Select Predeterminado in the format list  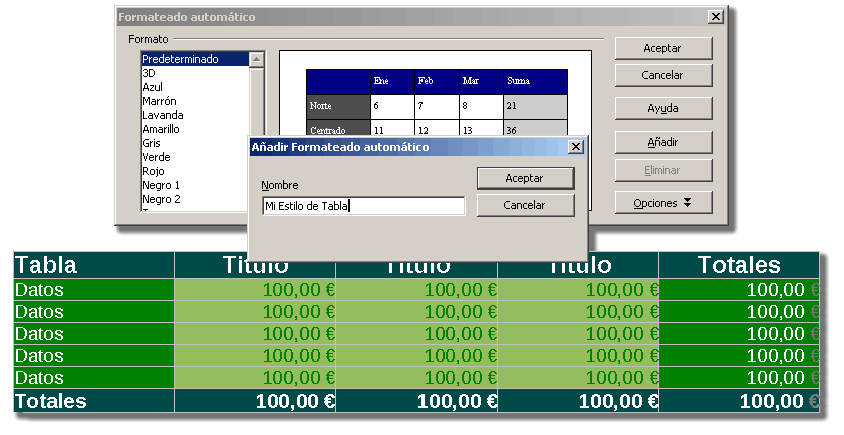(195, 59)
